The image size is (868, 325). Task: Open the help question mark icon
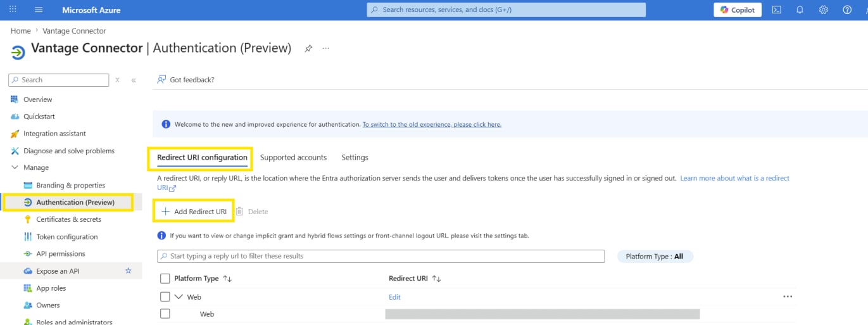[x=847, y=10]
